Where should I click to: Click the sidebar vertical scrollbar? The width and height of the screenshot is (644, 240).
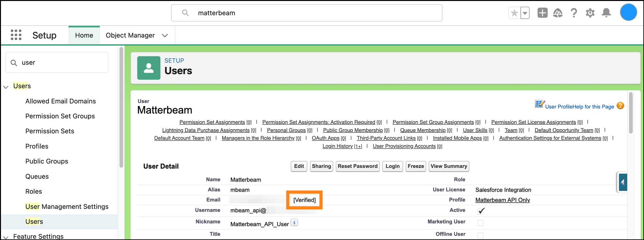click(x=121, y=107)
